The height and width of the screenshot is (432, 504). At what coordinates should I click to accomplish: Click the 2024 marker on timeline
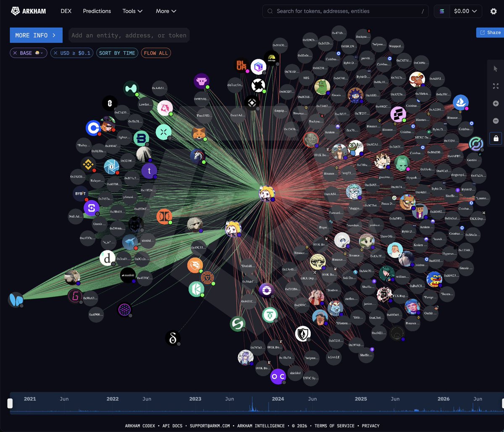278,399
